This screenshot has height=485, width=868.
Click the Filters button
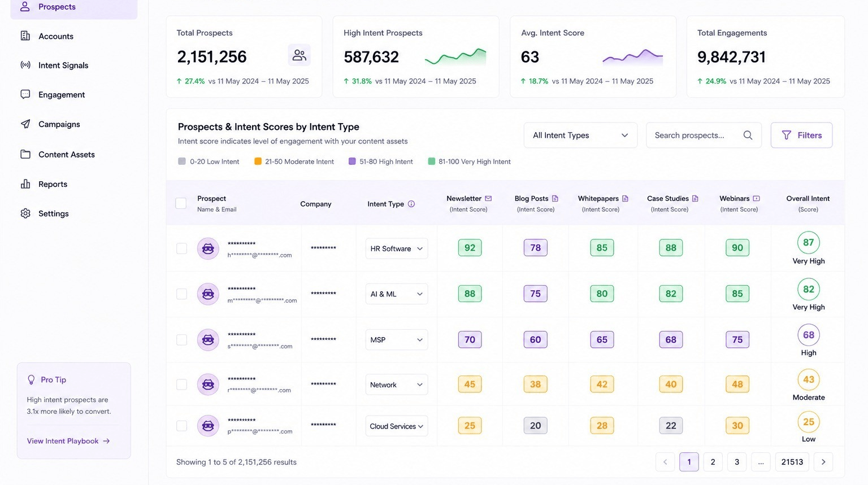801,136
